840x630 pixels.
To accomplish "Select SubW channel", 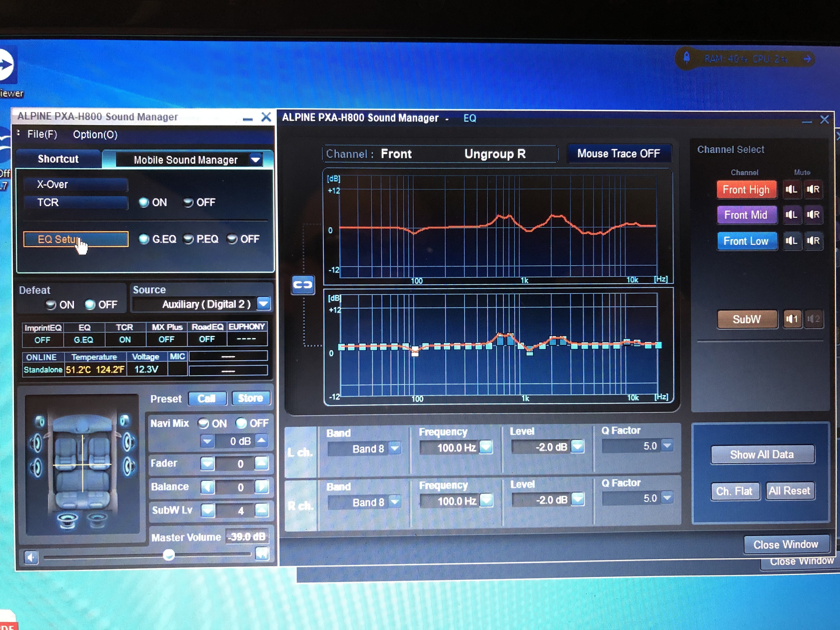I will pos(747,319).
